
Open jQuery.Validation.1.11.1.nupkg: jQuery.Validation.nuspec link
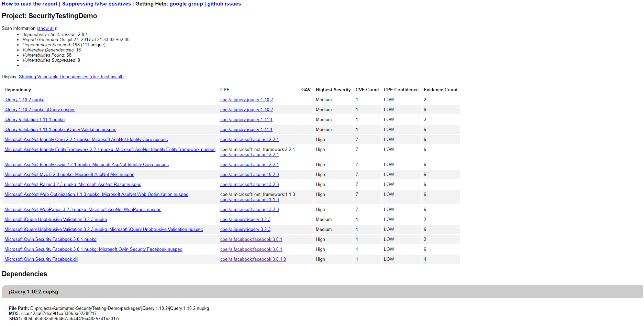(x=60, y=130)
